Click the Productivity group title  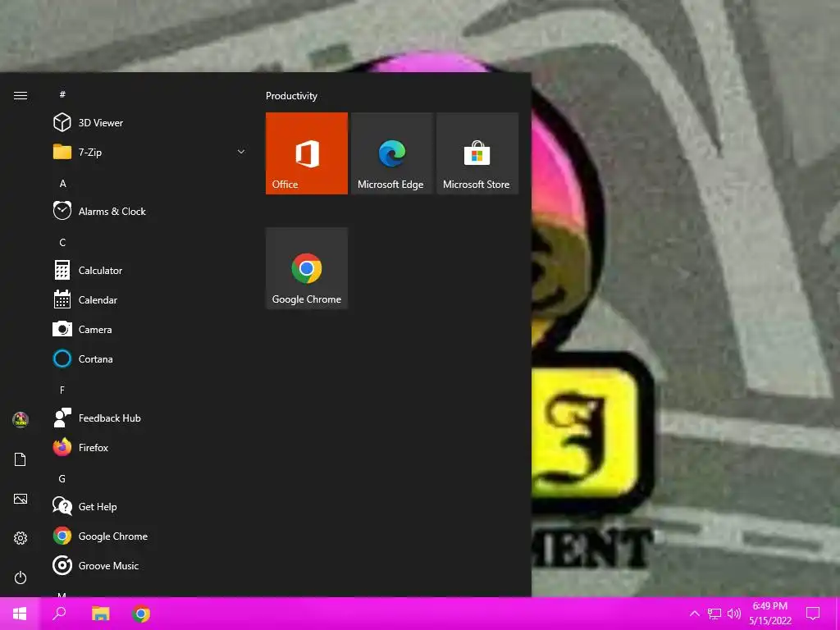click(x=291, y=96)
